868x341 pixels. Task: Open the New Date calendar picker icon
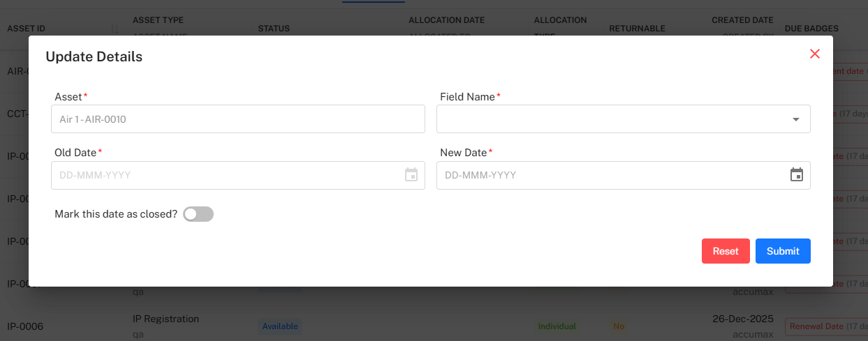[x=796, y=175]
